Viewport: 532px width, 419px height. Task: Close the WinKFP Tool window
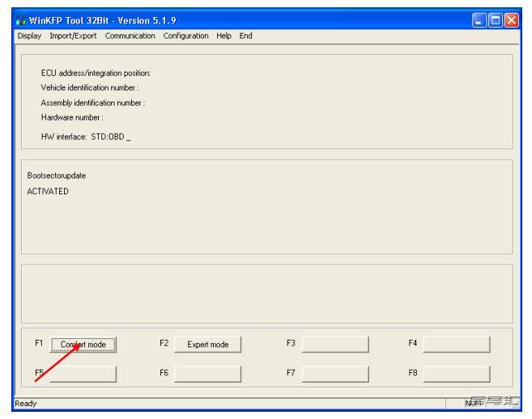[511, 20]
